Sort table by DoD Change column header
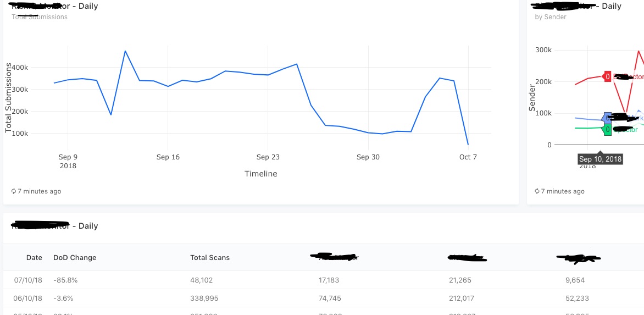644x315 pixels. click(75, 257)
